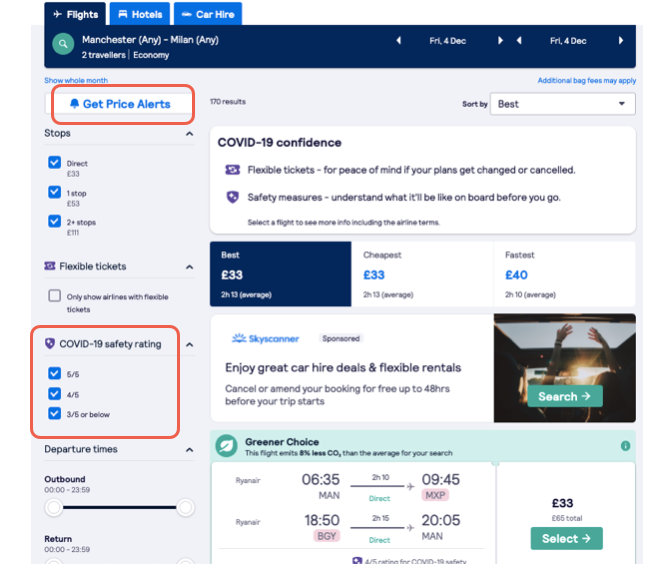Click the Manchester - Milan search summary
The height and width of the screenshot is (580, 663).
coord(150,47)
